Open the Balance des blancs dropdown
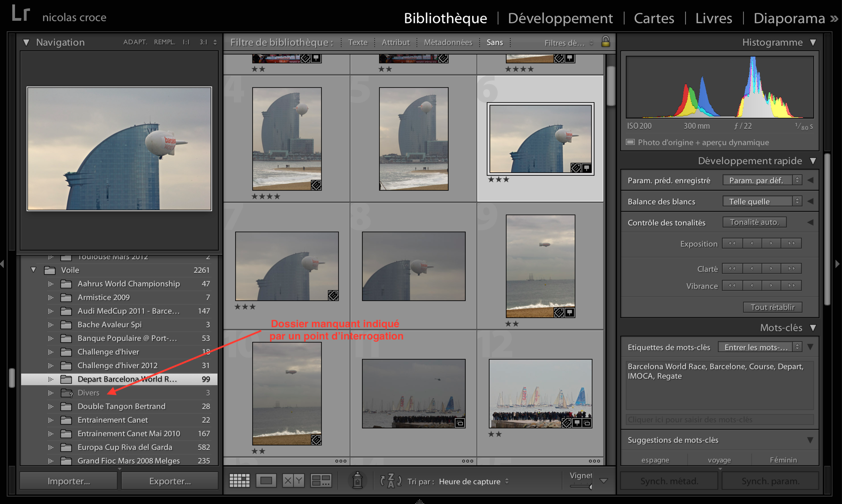 click(x=762, y=201)
